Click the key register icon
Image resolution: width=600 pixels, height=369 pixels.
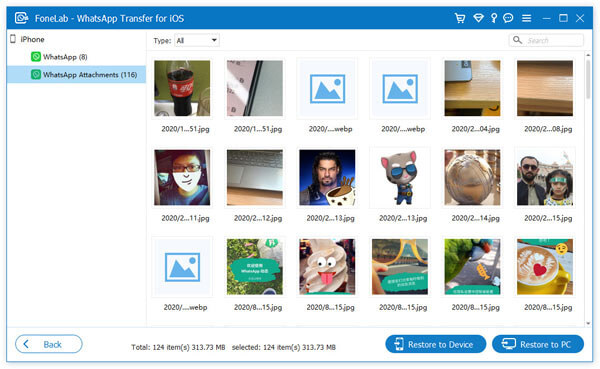pos(494,18)
